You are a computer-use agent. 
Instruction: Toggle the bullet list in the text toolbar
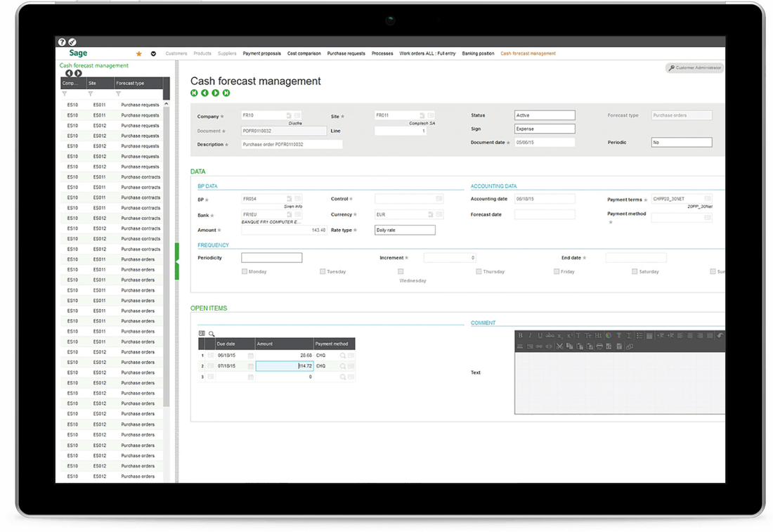point(639,336)
